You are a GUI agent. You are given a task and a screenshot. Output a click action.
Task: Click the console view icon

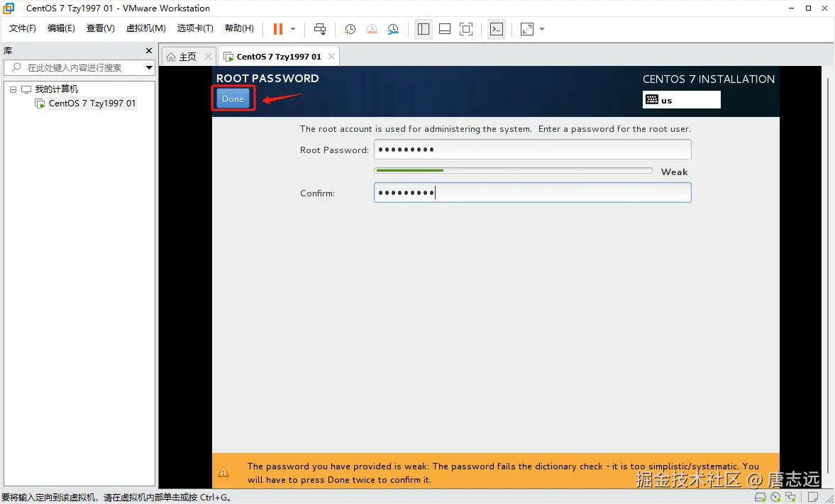[x=497, y=29]
